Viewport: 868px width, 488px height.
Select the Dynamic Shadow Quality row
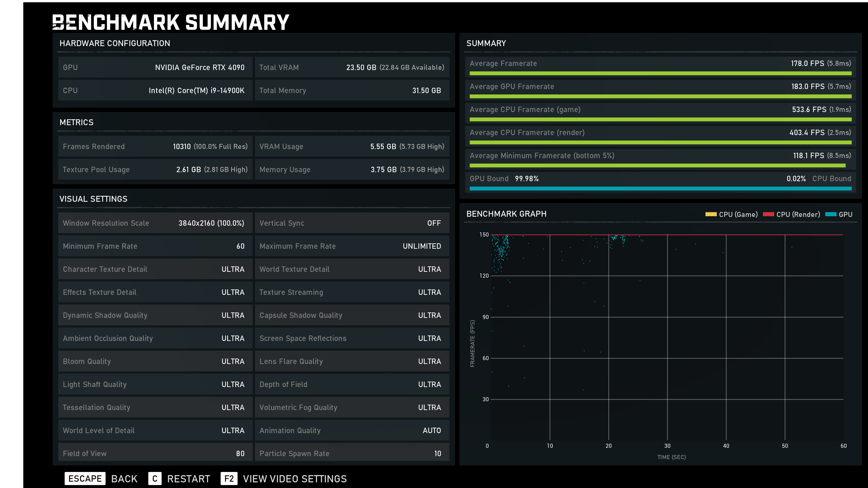pyautogui.click(x=155, y=315)
